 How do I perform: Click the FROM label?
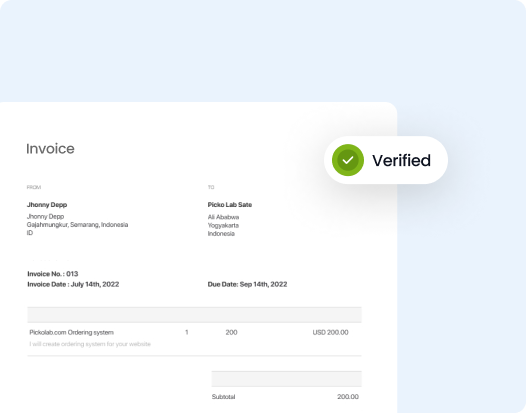pos(34,187)
